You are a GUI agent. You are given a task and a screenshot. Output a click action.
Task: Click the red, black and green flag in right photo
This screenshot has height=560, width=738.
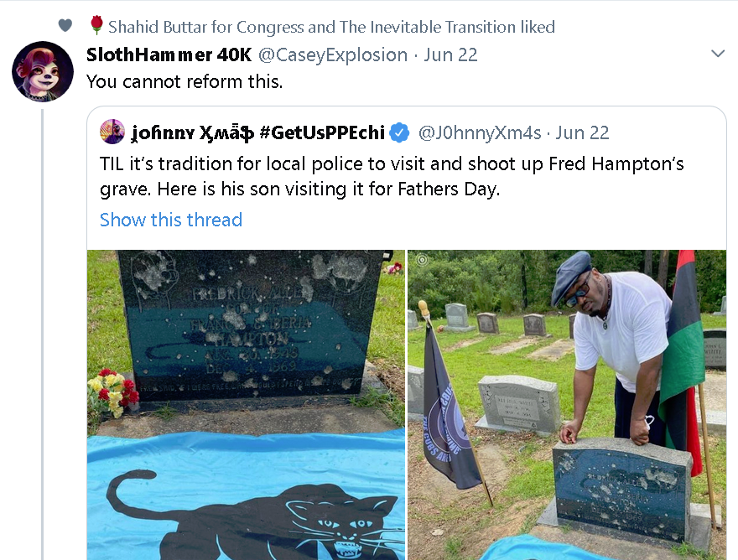point(683,358)
